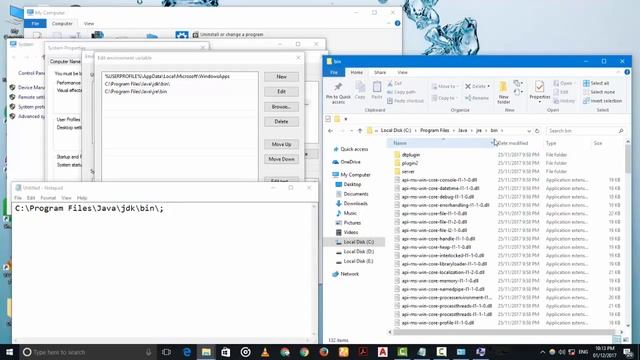
Task: Show hidden system tray icons
Action: click(542, 352)
